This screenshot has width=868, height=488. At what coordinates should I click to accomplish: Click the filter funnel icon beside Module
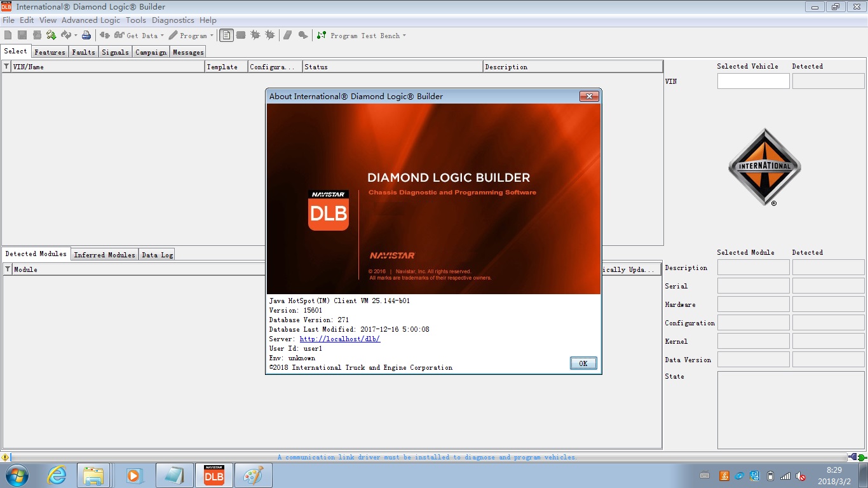[8, 269]
